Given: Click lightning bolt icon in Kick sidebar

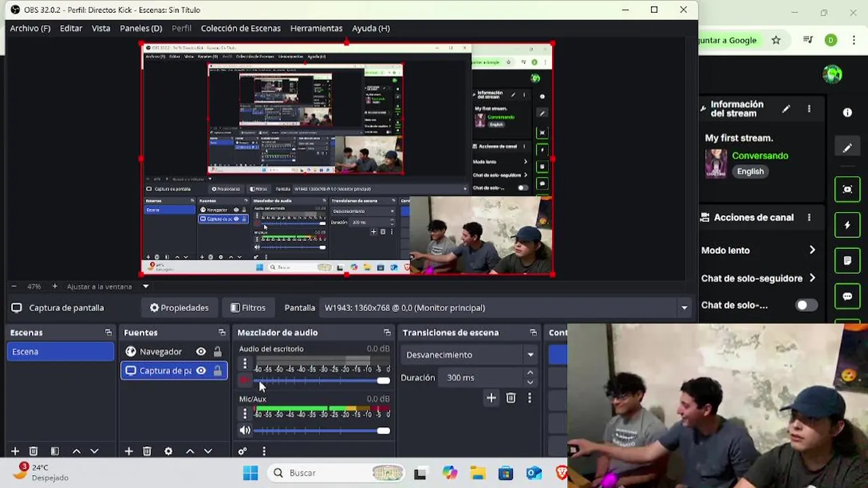Looking at the screenshot, I should [x=847, y=225].
